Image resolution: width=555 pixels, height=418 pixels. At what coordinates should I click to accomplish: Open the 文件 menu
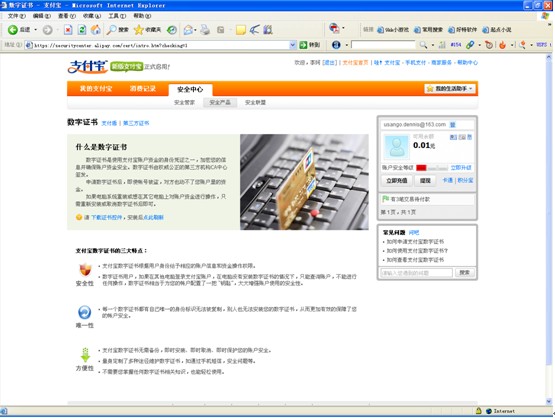click(17, 16)
